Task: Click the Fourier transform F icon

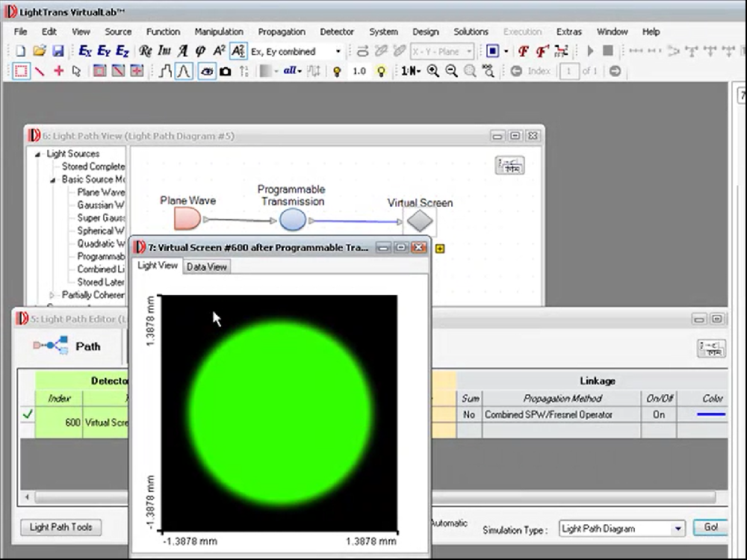Action: 524,52
